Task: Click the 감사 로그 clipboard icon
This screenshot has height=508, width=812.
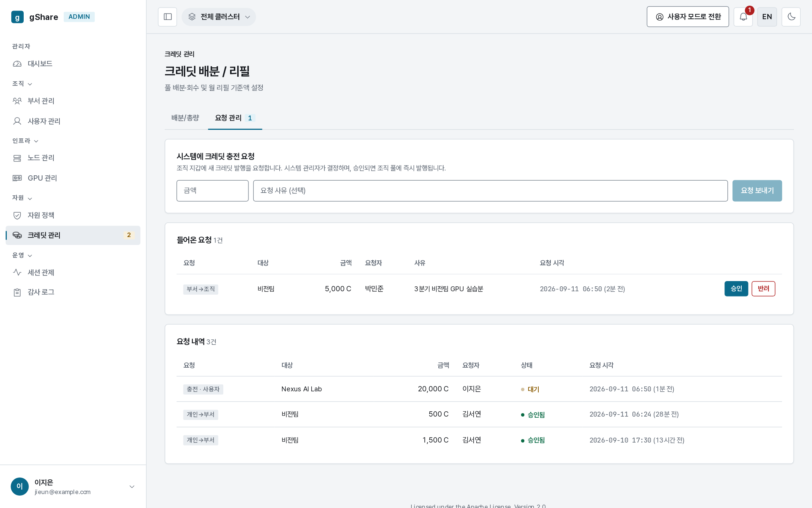Action: pyautogui.click(x=17, y=292)
